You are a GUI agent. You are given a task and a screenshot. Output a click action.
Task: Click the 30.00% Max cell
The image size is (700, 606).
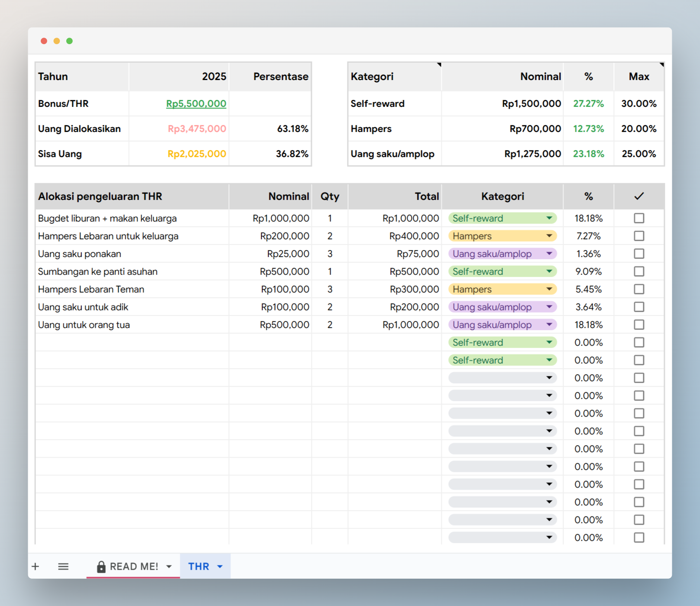[639, 103]
